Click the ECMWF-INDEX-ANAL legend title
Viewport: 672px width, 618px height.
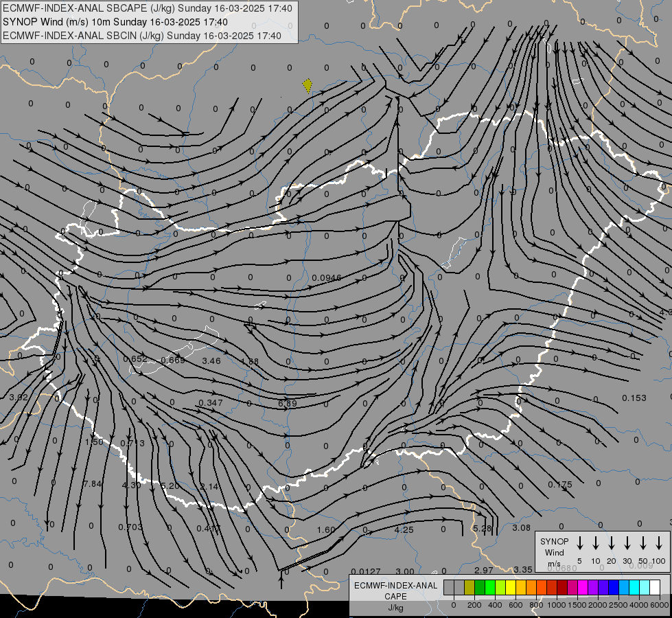tap(395, 586)
